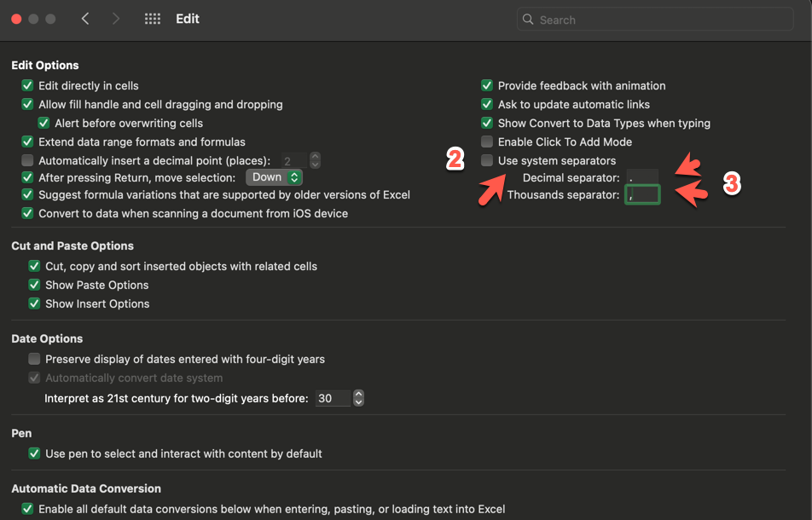This screenshot has height=520, width=812.
Task: Open the Show All preferences grid icon
Action: point(152,18)
